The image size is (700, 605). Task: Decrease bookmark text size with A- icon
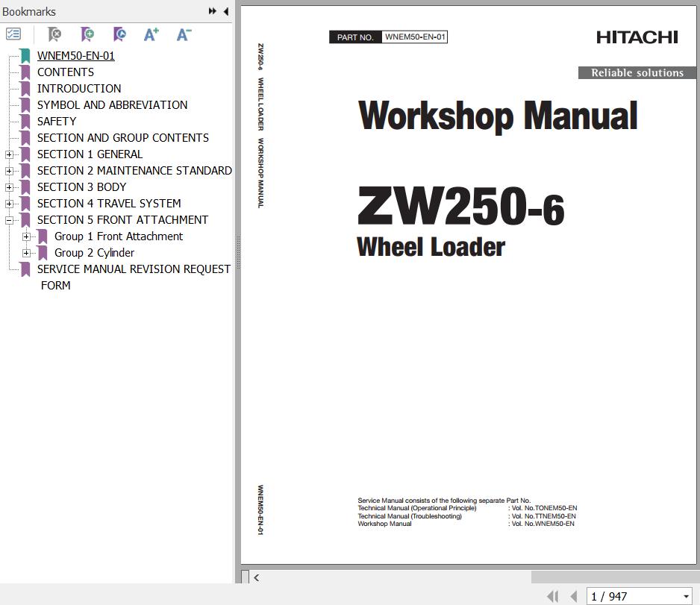click(x=184, y=34)
